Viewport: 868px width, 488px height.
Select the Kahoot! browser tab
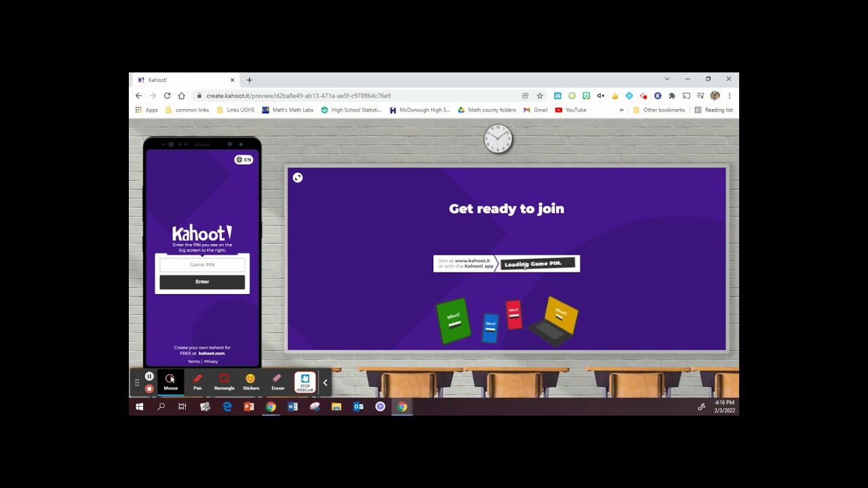[x=186, y=80]
